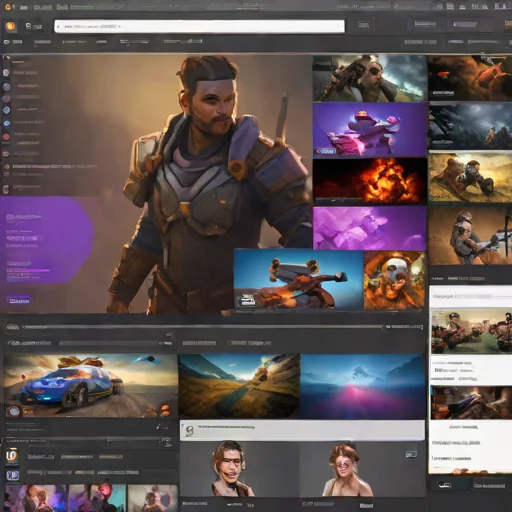512x512 pixels.
Task: Click the blue square icon below the shield icon
Action: point(12,475)
